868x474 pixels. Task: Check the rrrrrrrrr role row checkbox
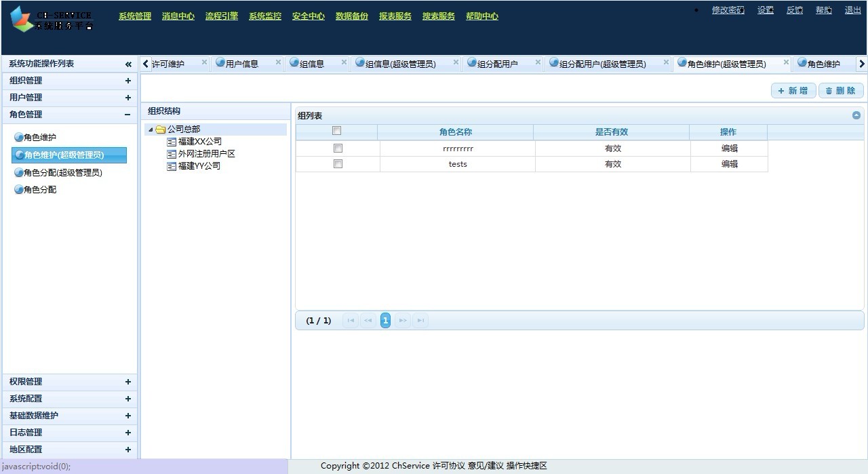pos(338,148)
